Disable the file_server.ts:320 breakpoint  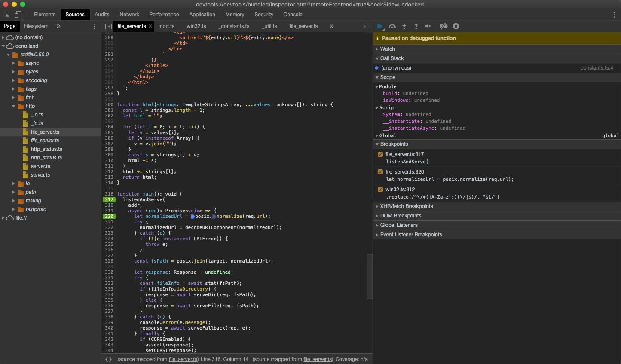click(x=380, y=171)
